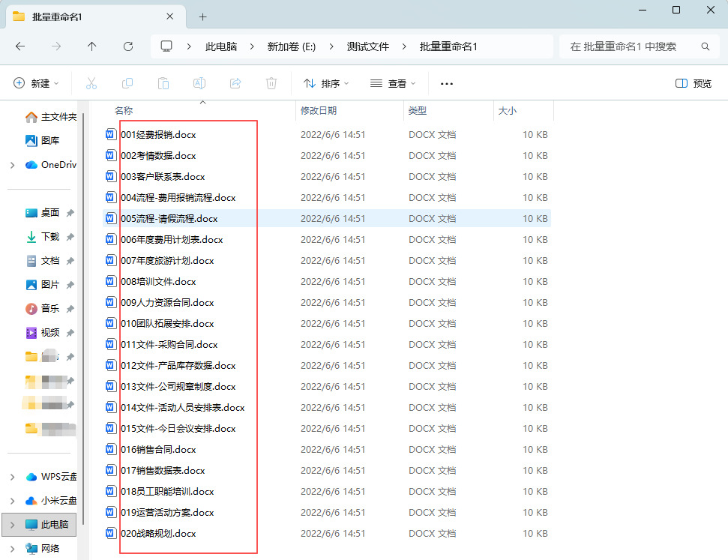Open 视频 quick access folder
Viewport: 728px width, 560px height.
pyautogui.click(x=42, y=333)
